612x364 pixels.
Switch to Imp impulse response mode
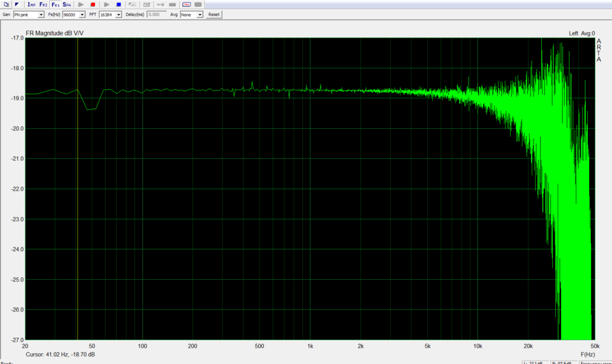(32, 4)
